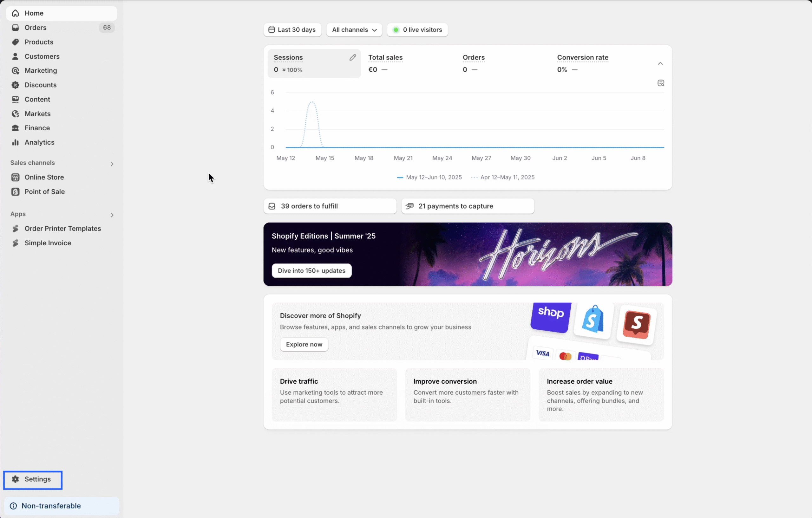Image resolution: width=812 pixels, height=518 pixels.
Task: Collapse the metrics chart with chevron
Action: click(x=660, y=64)
